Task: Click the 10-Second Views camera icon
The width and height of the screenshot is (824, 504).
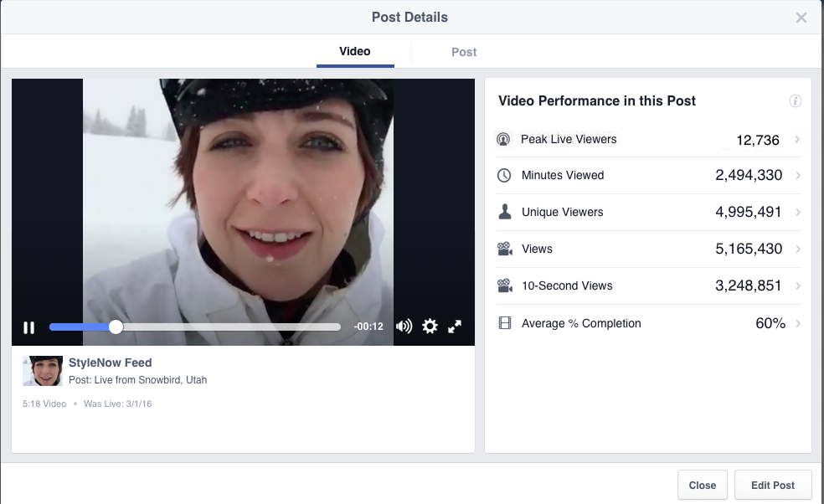Action: (x=503, y=285)
